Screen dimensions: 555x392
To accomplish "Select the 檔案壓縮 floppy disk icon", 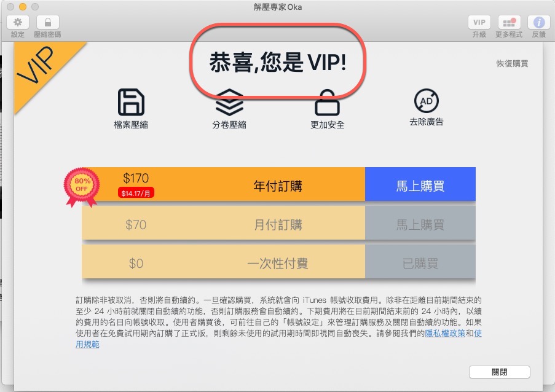I will click(x=131, y=102).
